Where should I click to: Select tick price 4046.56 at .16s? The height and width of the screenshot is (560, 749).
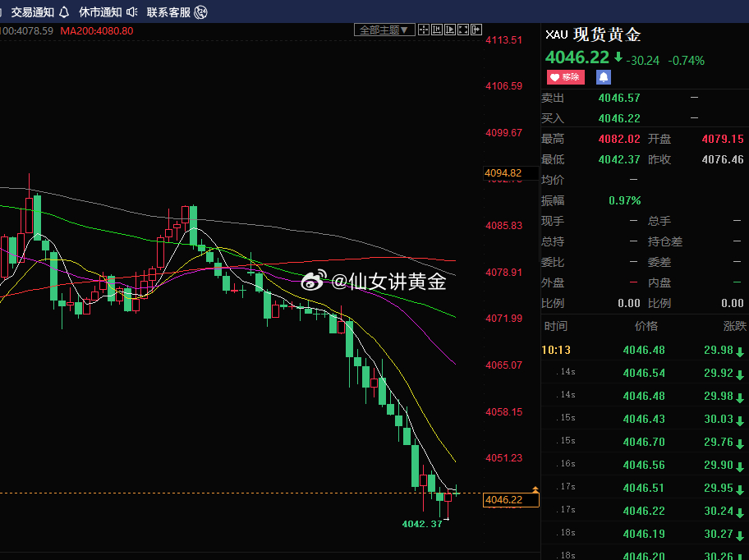tap(644, 465)
